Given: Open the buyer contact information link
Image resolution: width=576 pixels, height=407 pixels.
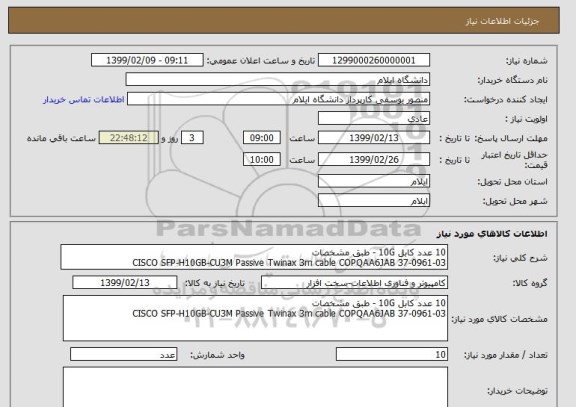Looking at the screenshot, I should coord(84,100).
